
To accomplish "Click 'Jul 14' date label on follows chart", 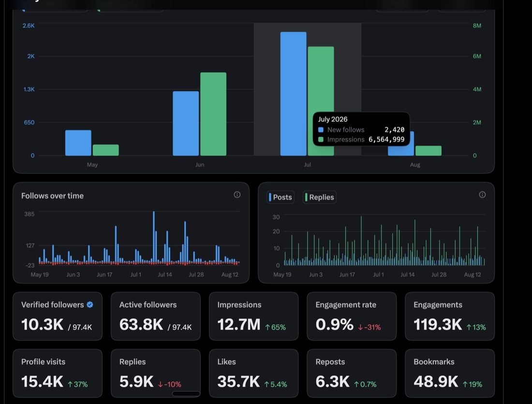I will coord(164,274).
